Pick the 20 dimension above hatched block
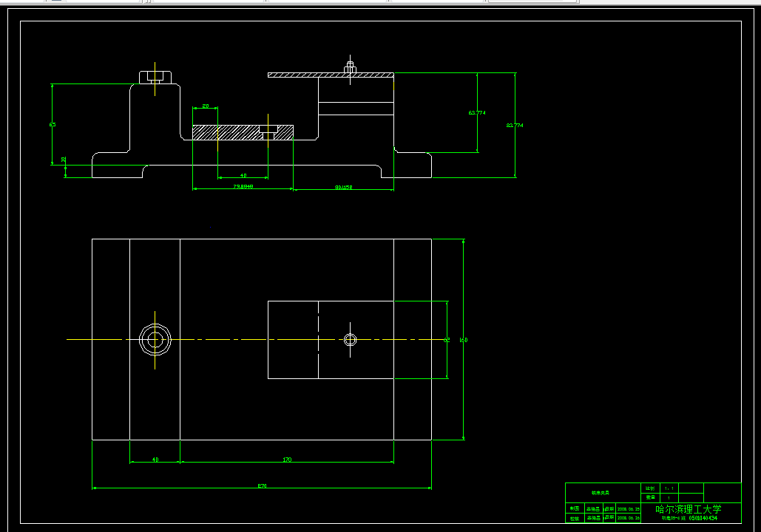The image size is (761, 532). click(x=206, y=106)
